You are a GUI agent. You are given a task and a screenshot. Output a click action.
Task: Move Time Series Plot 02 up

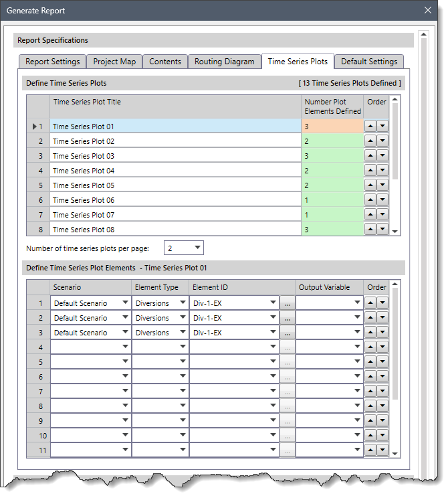point(370,141)
